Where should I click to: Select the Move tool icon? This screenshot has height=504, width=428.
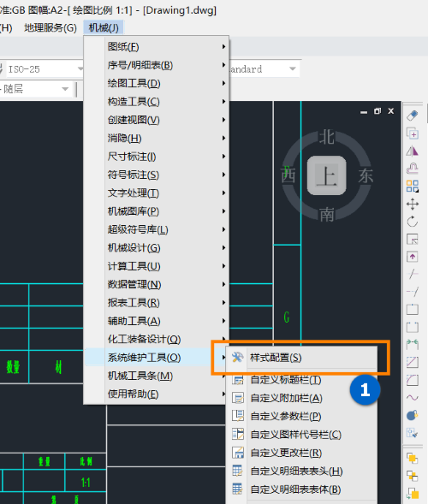tap(413, 204)
